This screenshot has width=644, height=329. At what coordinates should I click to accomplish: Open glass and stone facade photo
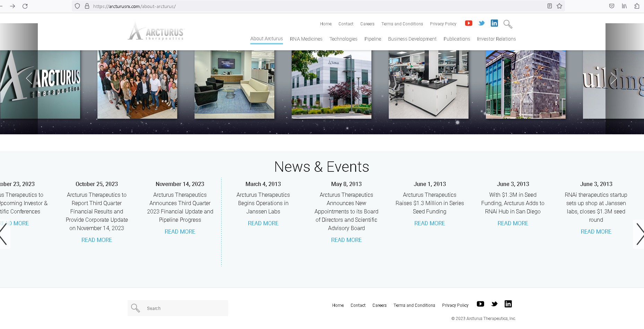point(526,84)
